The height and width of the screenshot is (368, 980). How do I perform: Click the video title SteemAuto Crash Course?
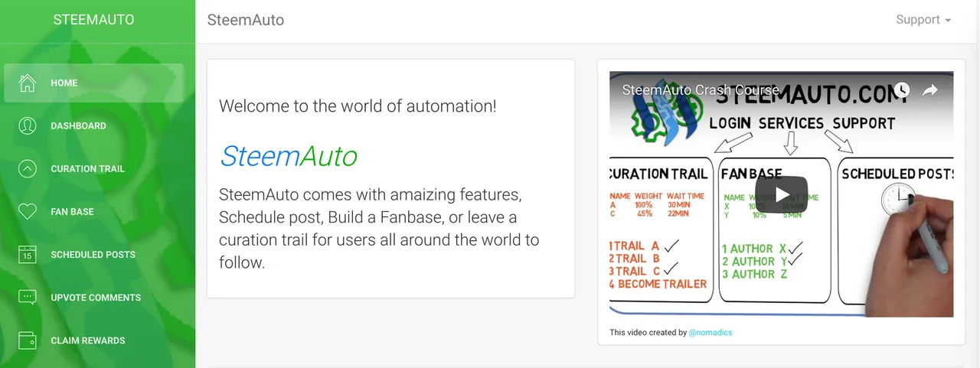pyautogui.click(x=700, y=90)
